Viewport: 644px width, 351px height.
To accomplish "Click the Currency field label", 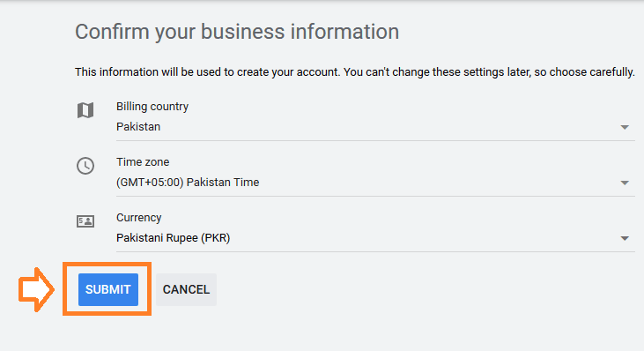I will 139,218.
